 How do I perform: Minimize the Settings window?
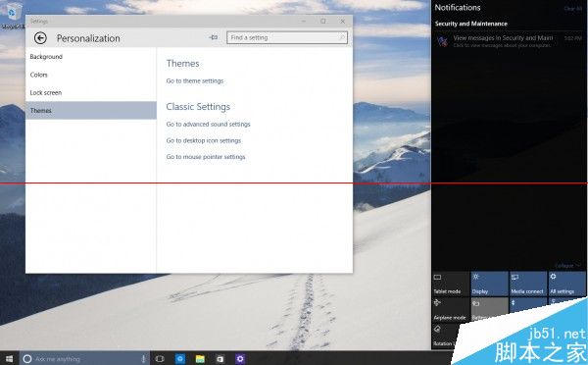coord(304,22)
